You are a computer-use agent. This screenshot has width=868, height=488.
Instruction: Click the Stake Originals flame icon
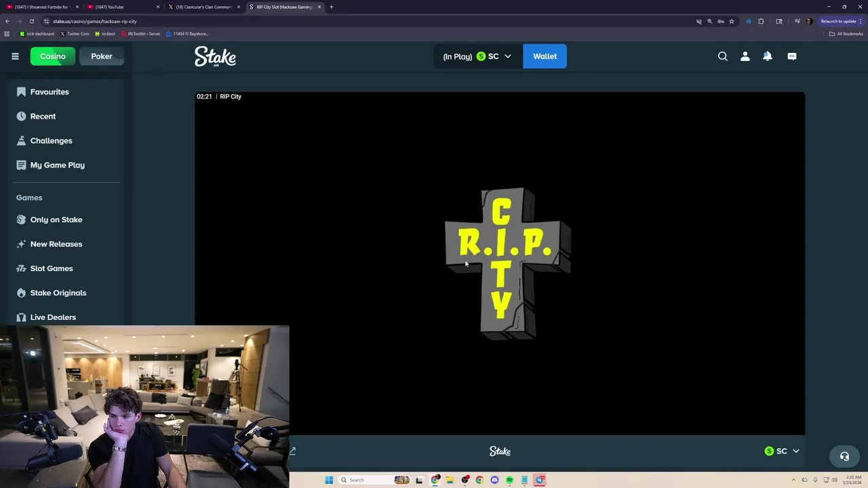tap(21, 293)
